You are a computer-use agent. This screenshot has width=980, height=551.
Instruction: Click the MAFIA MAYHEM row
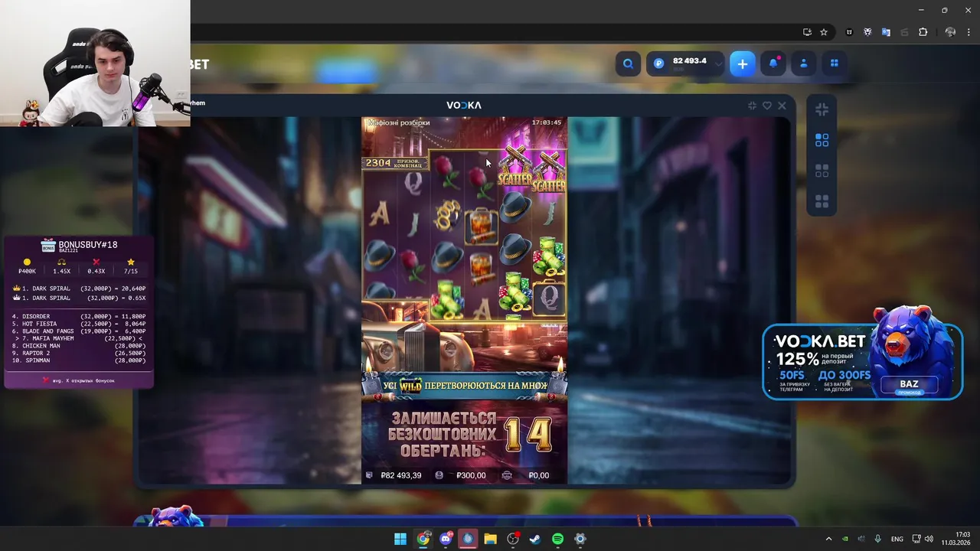point(79,338)
